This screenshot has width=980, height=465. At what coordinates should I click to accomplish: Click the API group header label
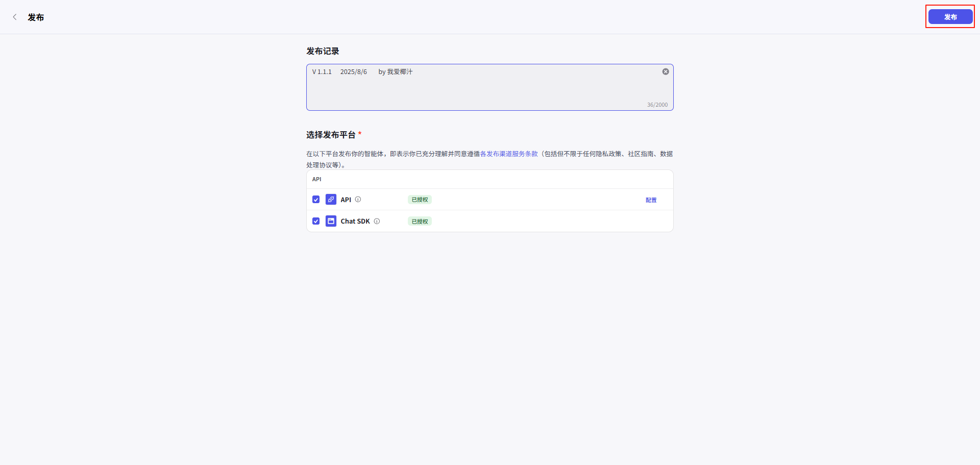[317, 179]
